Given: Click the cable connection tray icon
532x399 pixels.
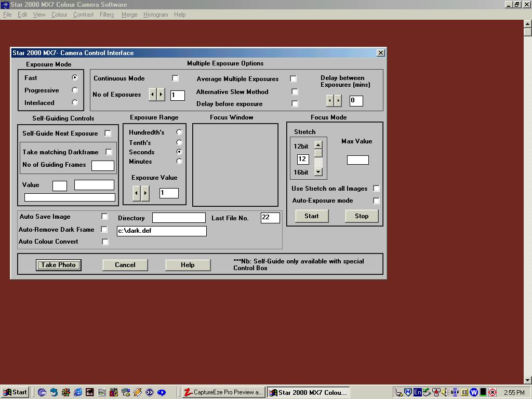Looking at the screenshot, I should pos(398,392).
